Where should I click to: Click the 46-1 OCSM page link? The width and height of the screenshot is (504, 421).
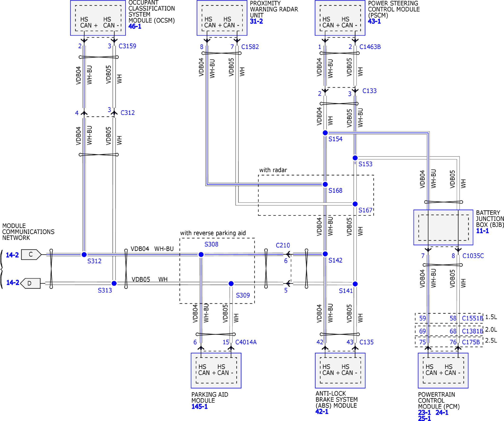(135, 27)
